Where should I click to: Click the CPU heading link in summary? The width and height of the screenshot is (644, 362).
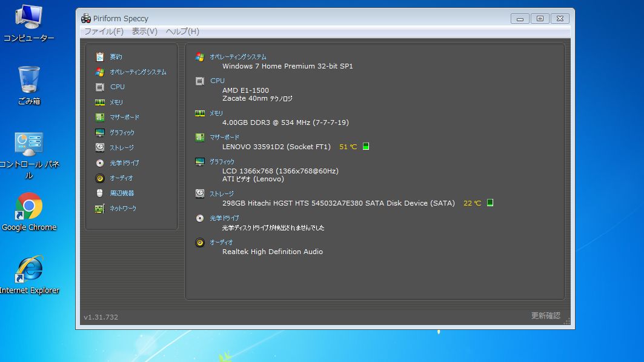pos(217,81)
